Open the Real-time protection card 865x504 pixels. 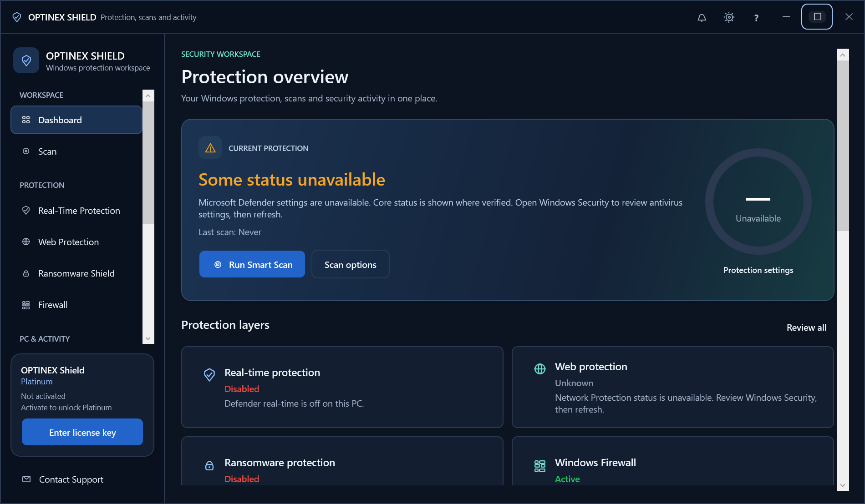point(342,387)
